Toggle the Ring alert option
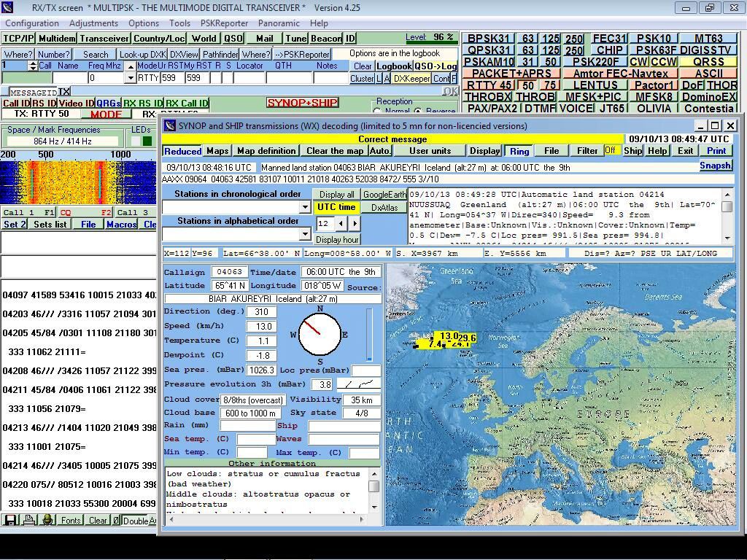Viewport: 747px width, 560px height. [519, 151]
